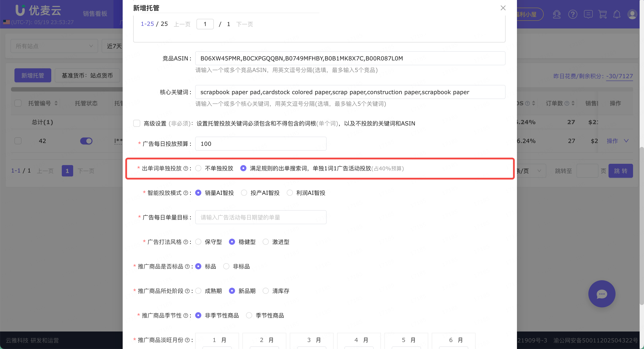This screenshot has height=349, width=644.
Task: Click the help icon beside 推广商品所处阶段
Action: coord(187,291)
